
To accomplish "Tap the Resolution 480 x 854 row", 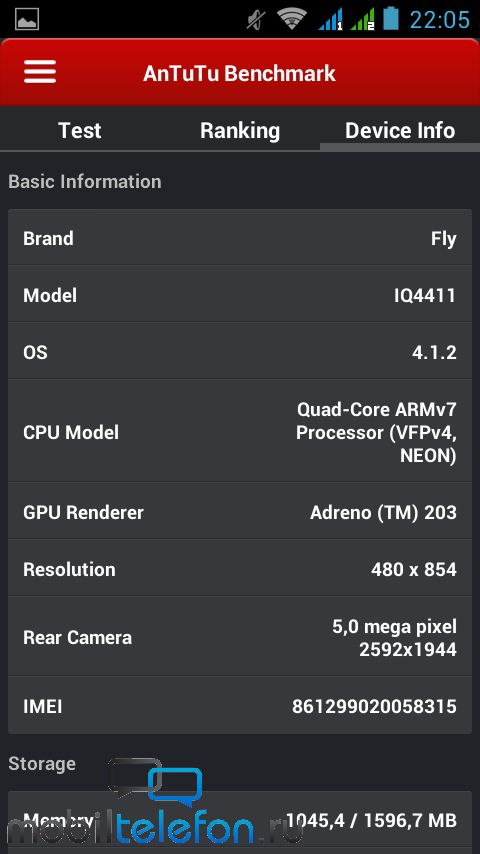I will coord(240,569).
